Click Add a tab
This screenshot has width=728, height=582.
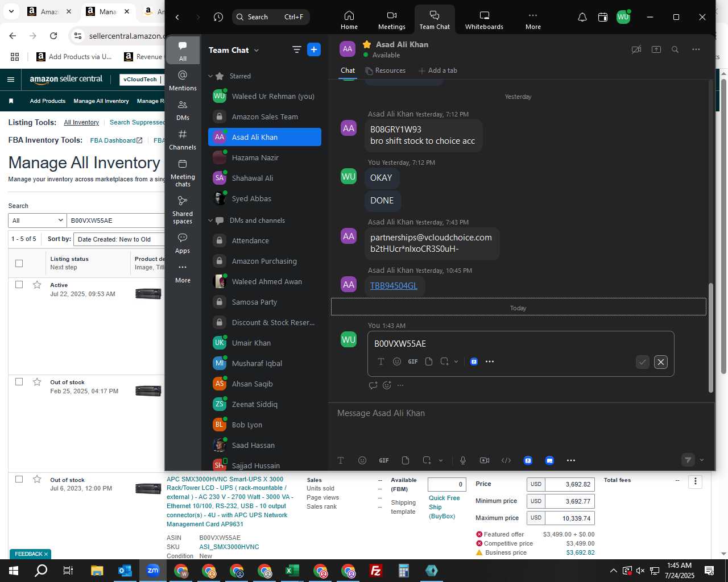coord(438,70)
